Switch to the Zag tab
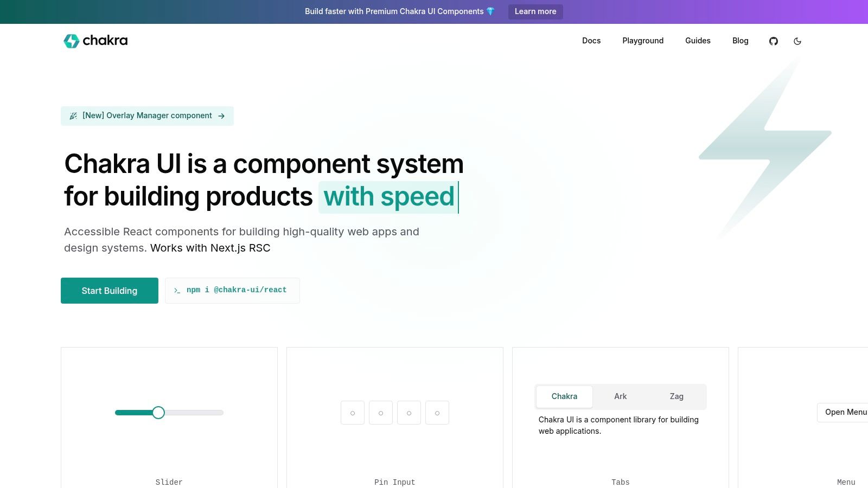Viewport: 868px width, 488px height. (x=676, y=396)
